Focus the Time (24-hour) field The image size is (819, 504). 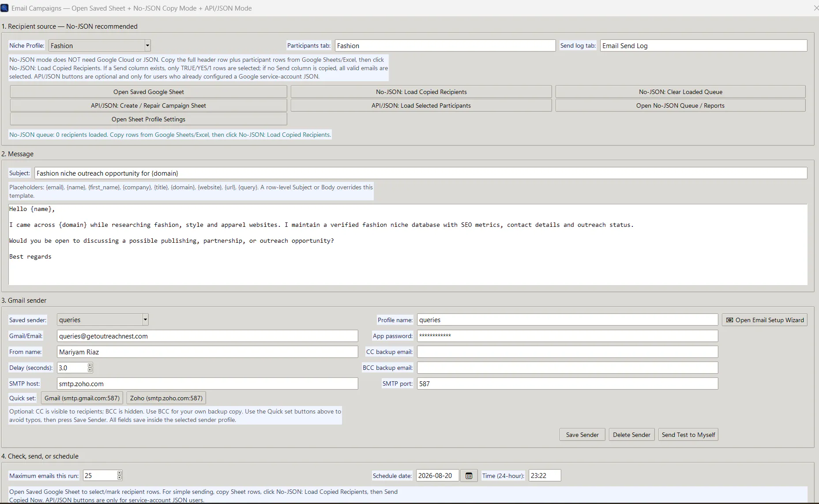pyautogui.click(x=545, y=475)
